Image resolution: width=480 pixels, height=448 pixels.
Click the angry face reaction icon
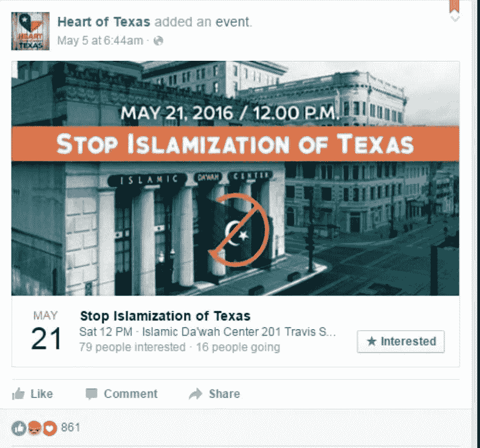34,428
